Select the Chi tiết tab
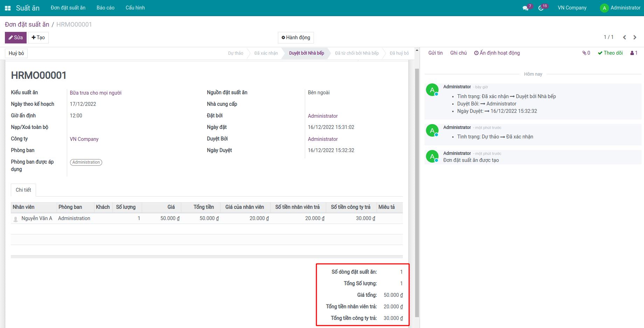 (x=23, y=190)
